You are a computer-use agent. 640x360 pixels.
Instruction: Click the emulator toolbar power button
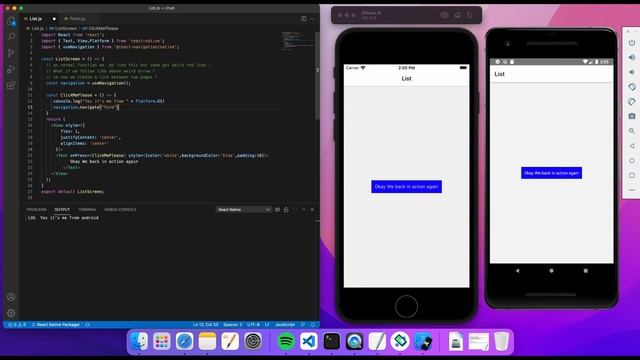point(632,43)
